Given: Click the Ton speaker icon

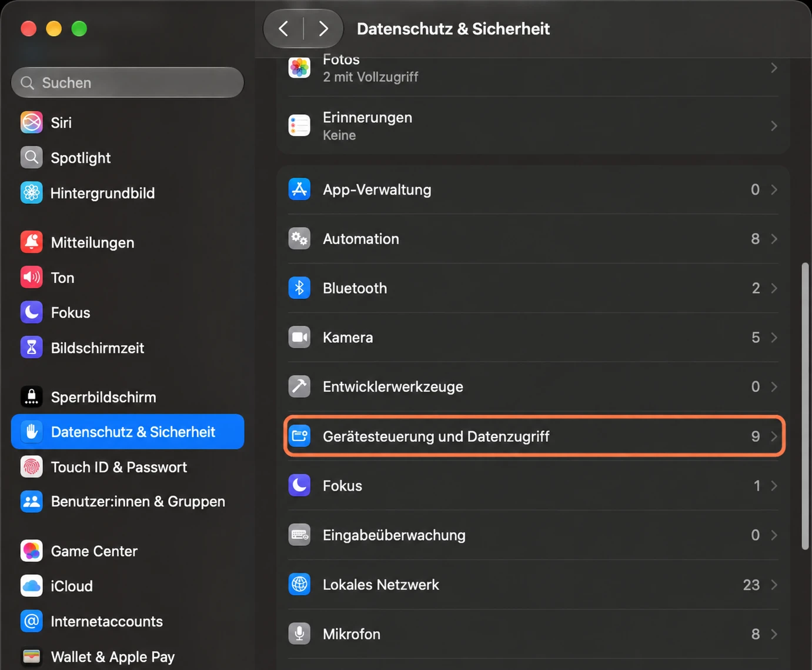Looking at the screenshot, I should click(x=32, y=277).
